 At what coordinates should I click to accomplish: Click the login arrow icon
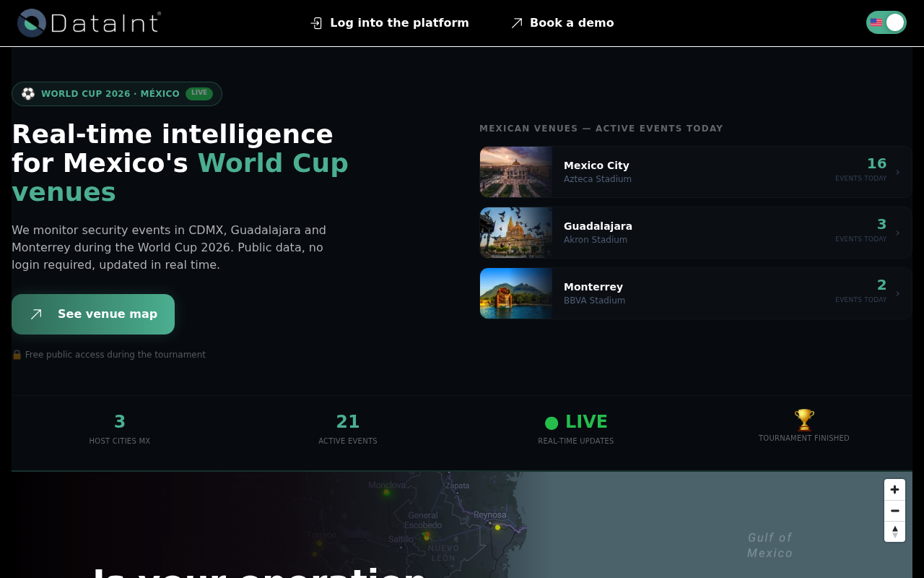[x=316, y=23]
